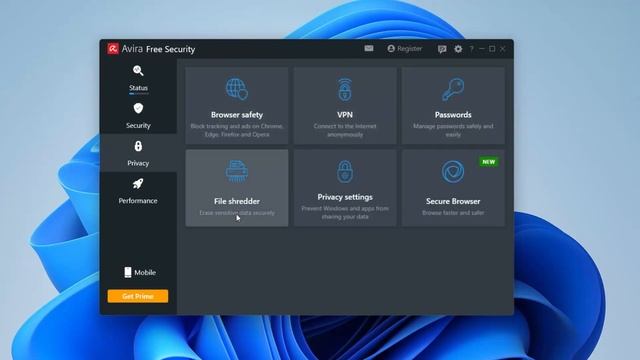Click the Privacy settings padlock icon

point(345,171)
